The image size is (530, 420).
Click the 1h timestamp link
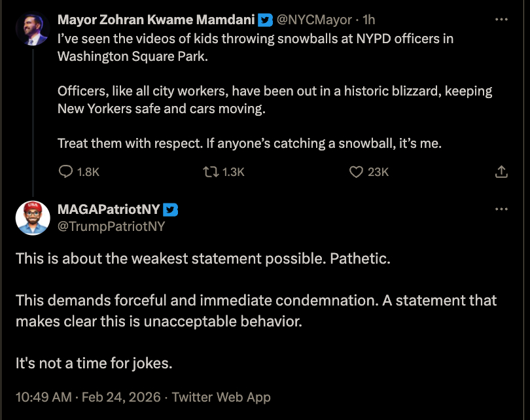coord(368,20)
